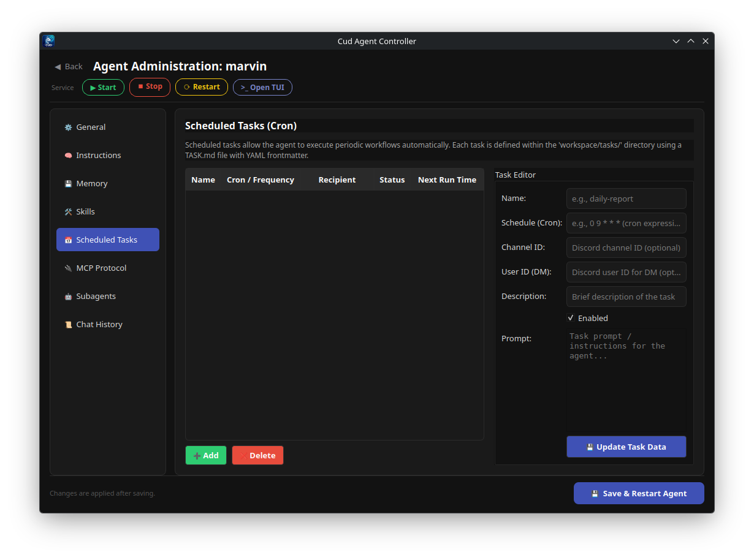Click the robot icon beside Subagents
The height and width of the screenshot is (560, 754).
(x=68, y=297)
